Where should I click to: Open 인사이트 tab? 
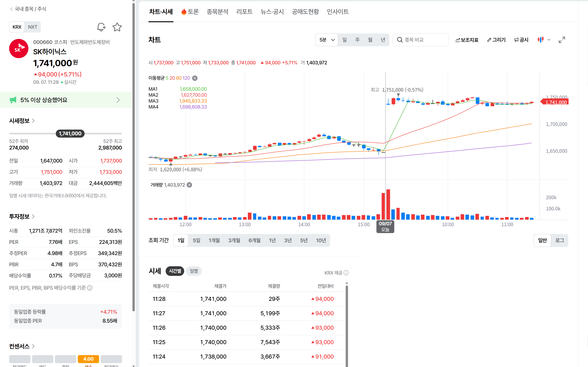338,12
